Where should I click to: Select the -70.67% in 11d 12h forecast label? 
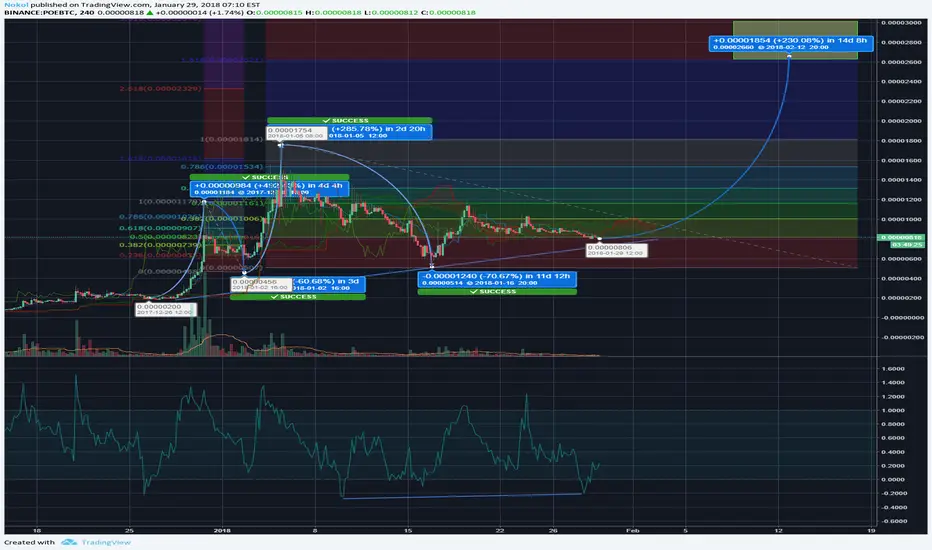coord(497,279)
